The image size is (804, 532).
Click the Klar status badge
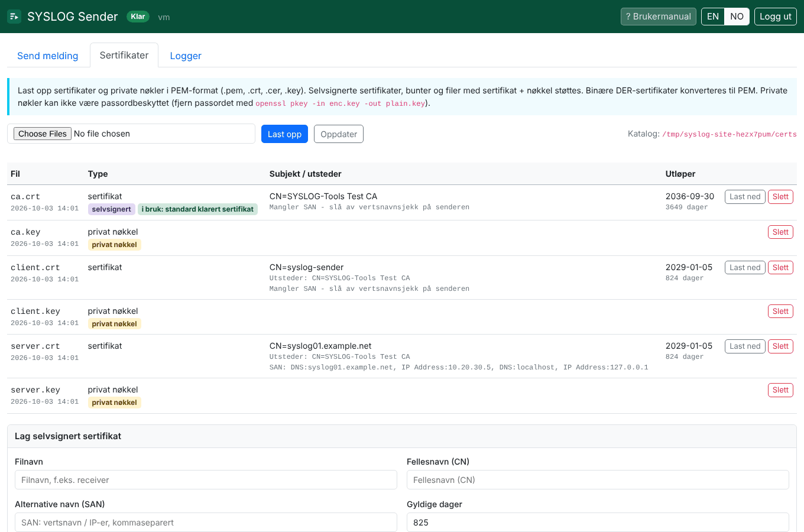click(x=138, y=17)
